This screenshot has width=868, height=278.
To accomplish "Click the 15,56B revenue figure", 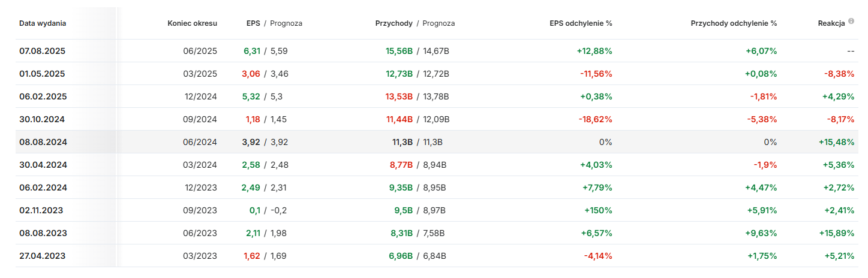I will pos(399,51).
